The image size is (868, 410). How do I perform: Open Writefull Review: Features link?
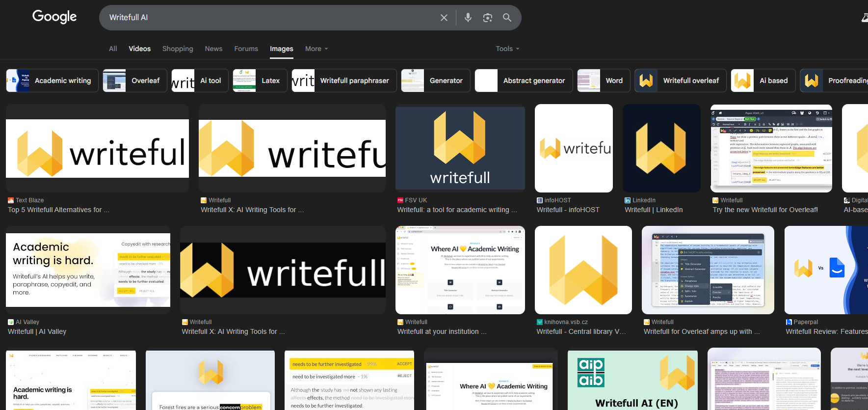pos(827,331)
